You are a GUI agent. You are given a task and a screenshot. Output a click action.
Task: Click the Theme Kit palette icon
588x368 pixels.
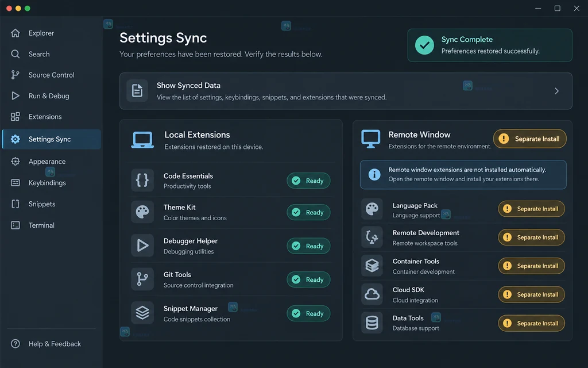[142, 212]
